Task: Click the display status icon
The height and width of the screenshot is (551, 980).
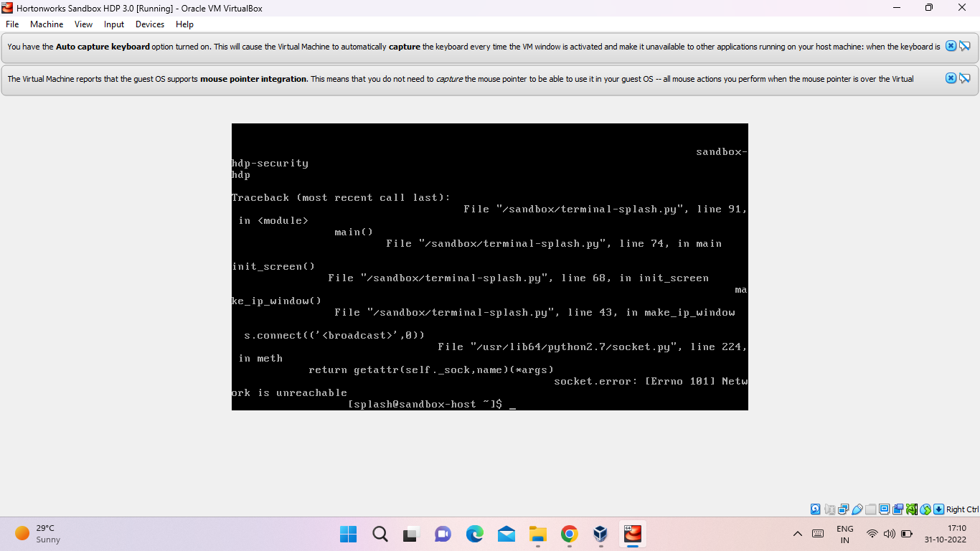Action: tap(883, 509)
